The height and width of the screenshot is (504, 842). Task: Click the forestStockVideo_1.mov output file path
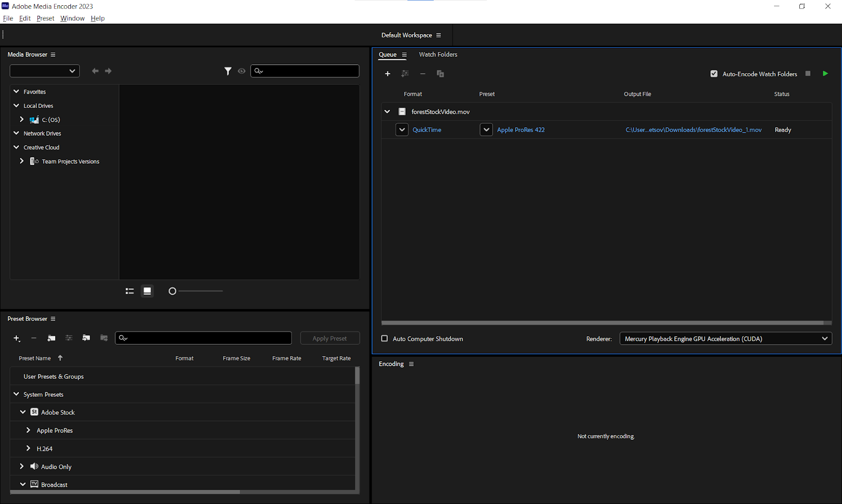point(694,130)
